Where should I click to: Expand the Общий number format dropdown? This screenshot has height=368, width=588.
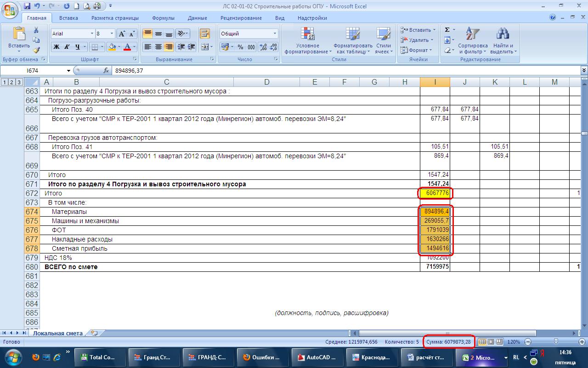[275, 34]
